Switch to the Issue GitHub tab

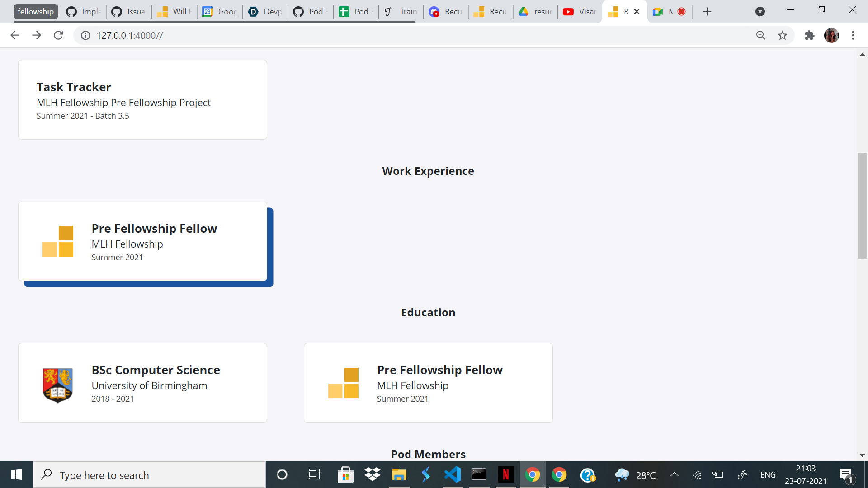pyautogui.click(x=129, y=12)
